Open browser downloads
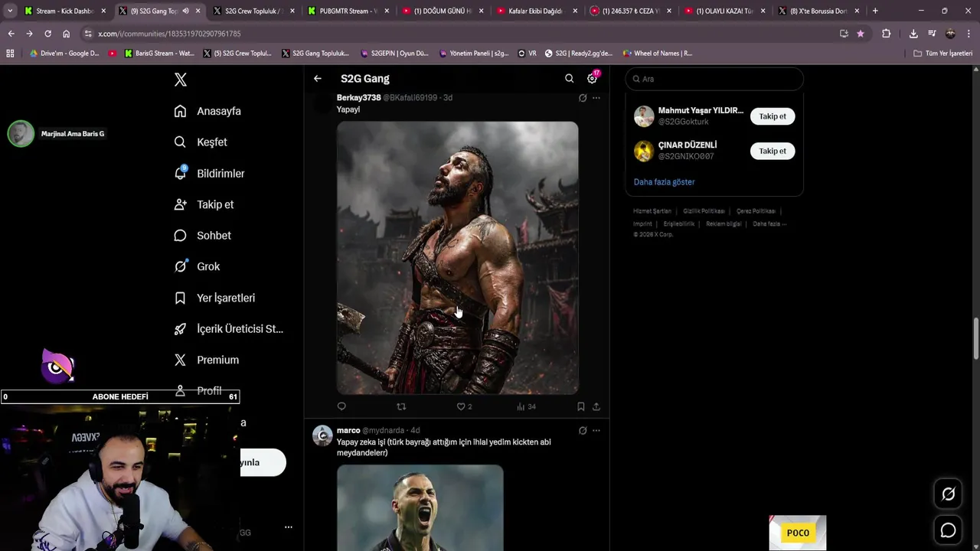The image size is (980, 551). (x=913, y=34)
